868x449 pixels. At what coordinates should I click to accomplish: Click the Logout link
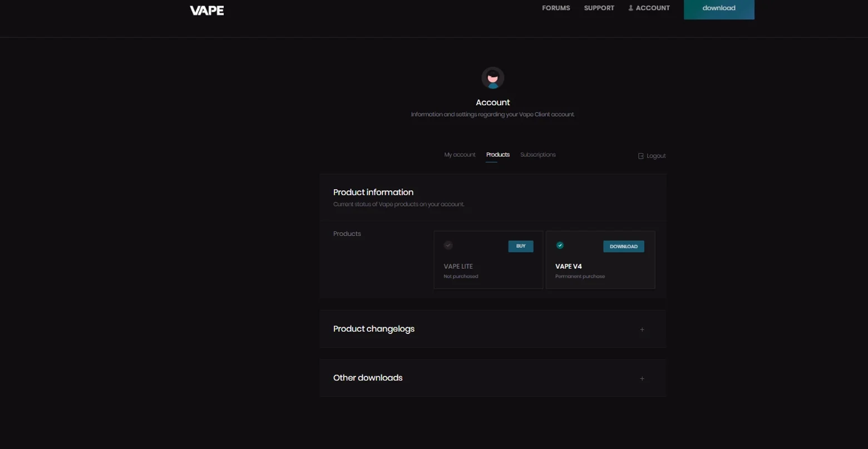pos(652,156)
